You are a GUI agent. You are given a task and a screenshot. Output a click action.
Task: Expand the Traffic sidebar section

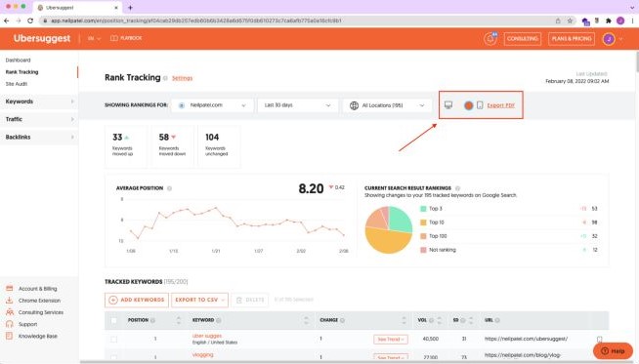39,119
